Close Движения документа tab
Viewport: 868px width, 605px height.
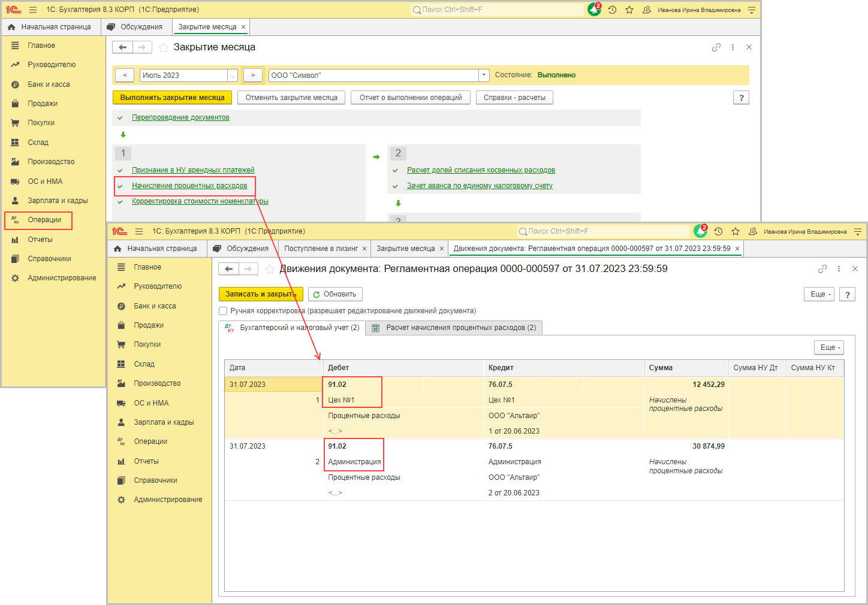click(737, 249)
